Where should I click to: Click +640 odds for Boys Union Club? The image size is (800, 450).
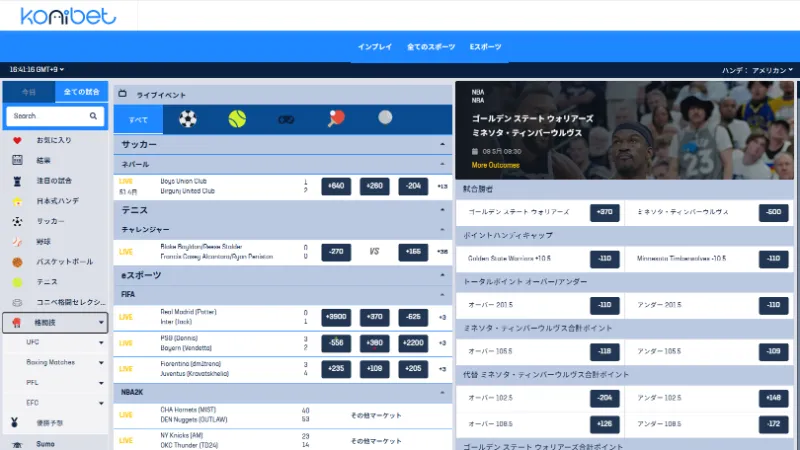(x=336, y=186)
